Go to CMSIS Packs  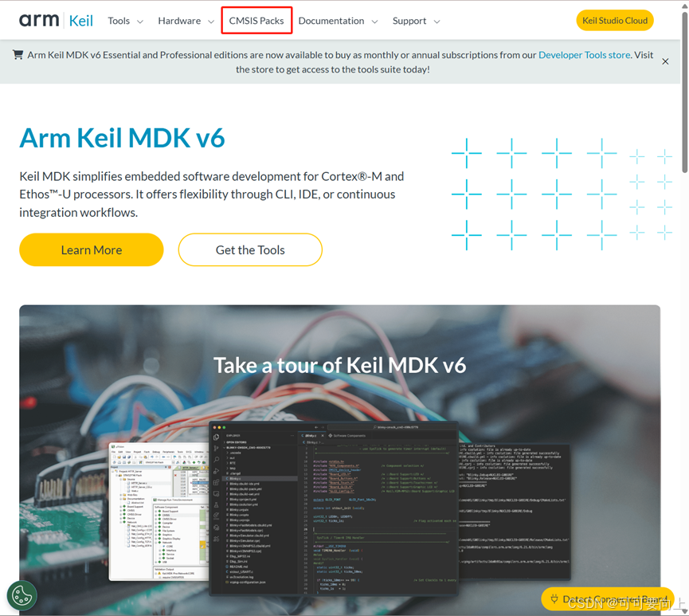coord(256,21)
